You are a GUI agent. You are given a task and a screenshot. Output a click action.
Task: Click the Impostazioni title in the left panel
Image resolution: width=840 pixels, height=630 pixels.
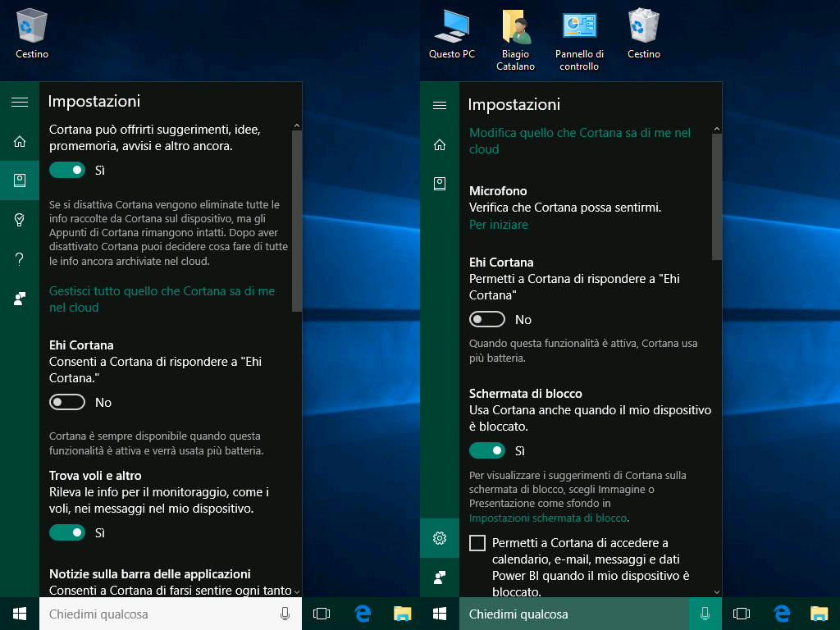(x=94, y=101)
